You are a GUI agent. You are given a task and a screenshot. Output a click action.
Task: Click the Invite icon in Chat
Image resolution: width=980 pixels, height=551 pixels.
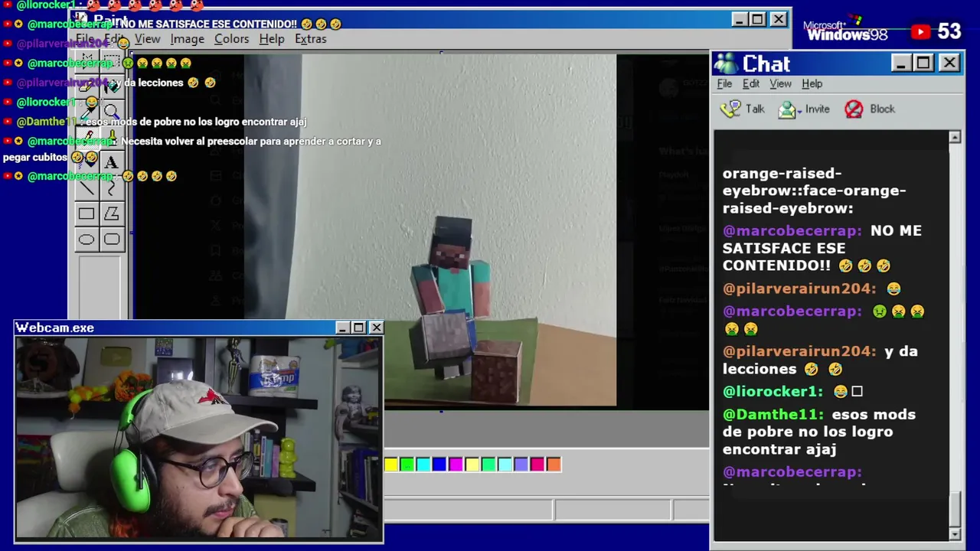click(786, 109)
